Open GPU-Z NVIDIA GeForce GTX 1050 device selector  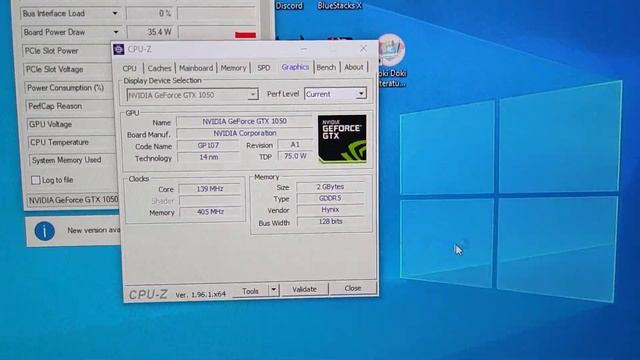(73, 200)
